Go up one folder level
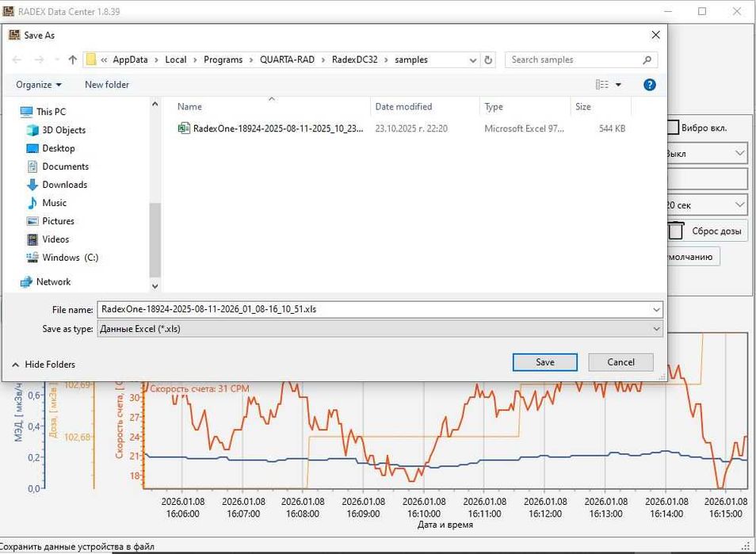Screen dimensions: 756x554 coord(72,59)
